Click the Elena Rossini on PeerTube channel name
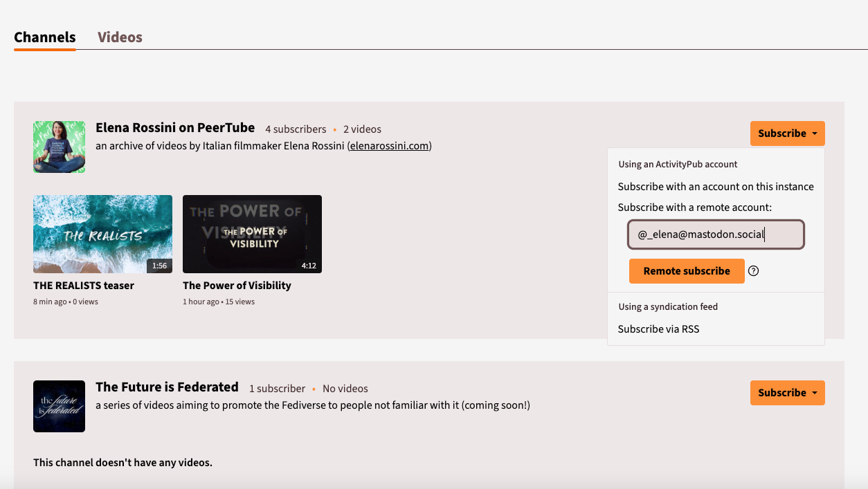868x489 pixels. 174,127
